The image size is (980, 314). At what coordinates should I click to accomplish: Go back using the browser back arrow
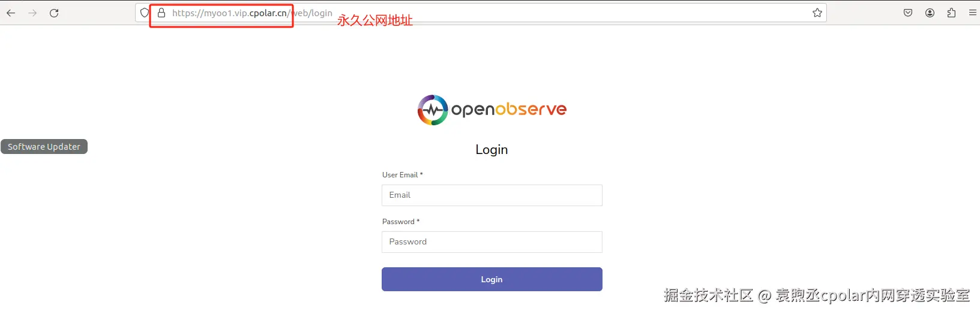pos(11,13)
